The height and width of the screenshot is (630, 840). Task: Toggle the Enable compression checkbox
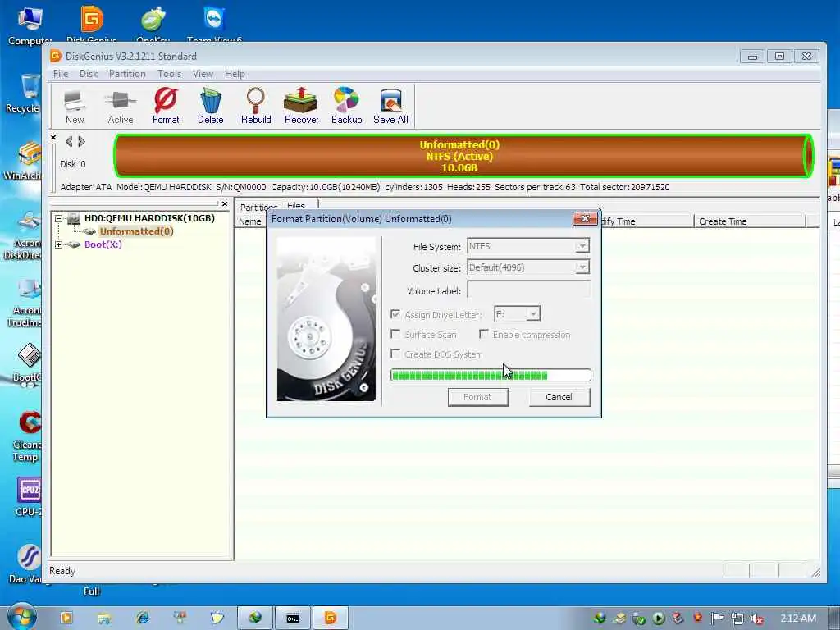pos(484,334)
